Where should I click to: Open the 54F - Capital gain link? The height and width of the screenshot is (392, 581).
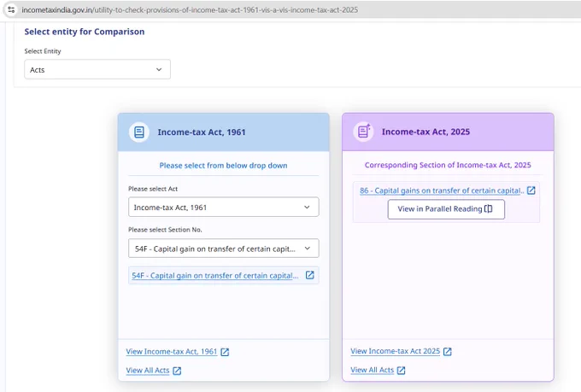[215, 275]
